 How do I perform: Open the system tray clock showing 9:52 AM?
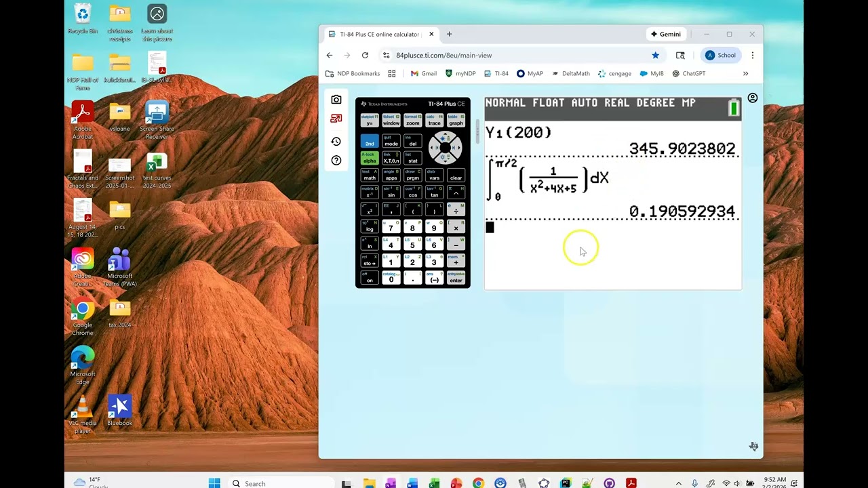[774, 483]
